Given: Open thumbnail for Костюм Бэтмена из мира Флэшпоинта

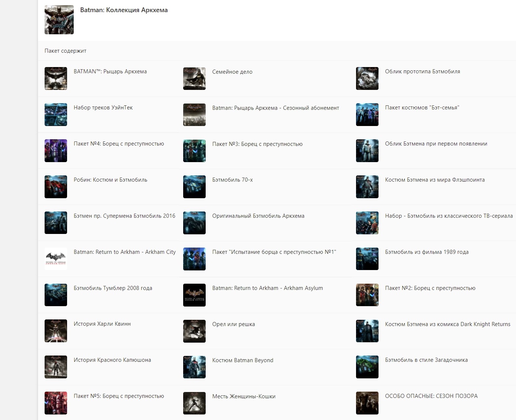Looking at the screenshot, I should (x=367, y=187).
